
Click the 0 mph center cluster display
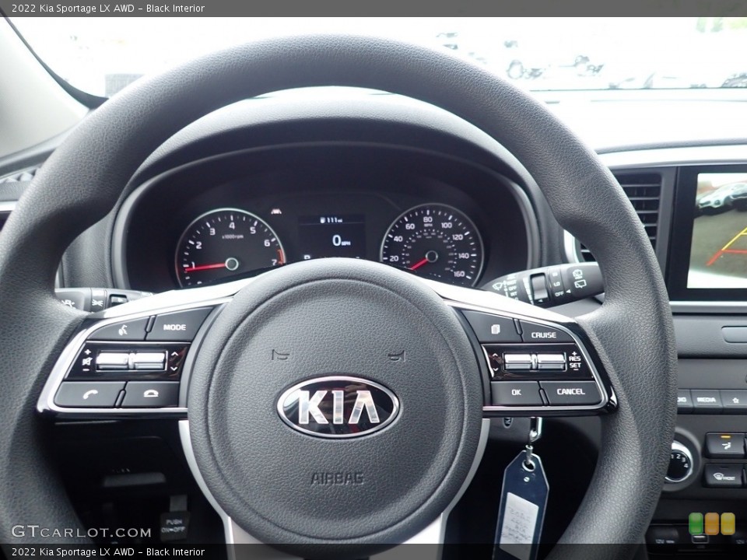[x=341, y=240]
